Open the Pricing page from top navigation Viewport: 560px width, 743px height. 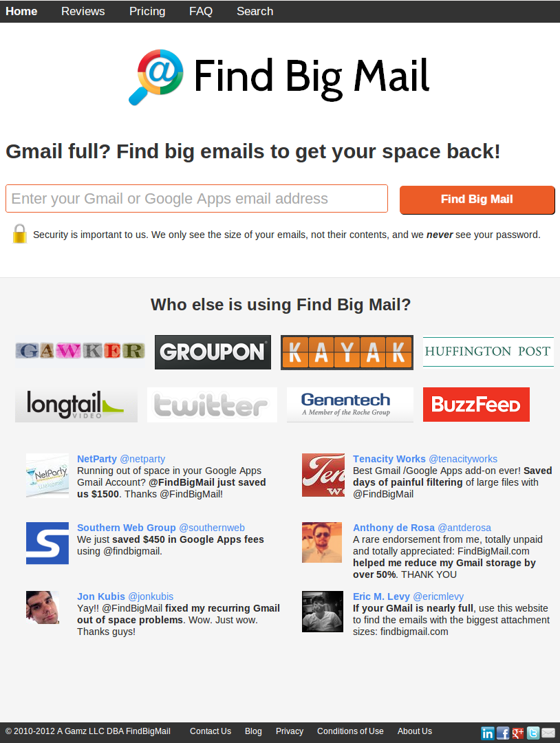(x=147, y=12)
